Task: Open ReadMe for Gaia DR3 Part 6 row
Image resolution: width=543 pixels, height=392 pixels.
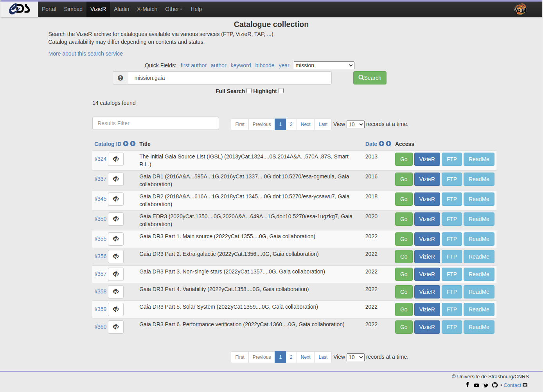Action: click(479, 327)
